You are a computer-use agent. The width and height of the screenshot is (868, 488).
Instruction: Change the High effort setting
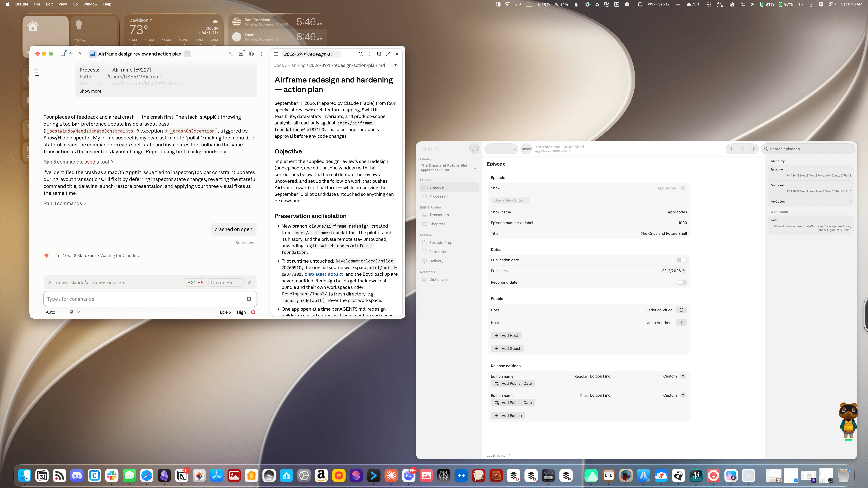pyautogui.click(x=241, y=312)
